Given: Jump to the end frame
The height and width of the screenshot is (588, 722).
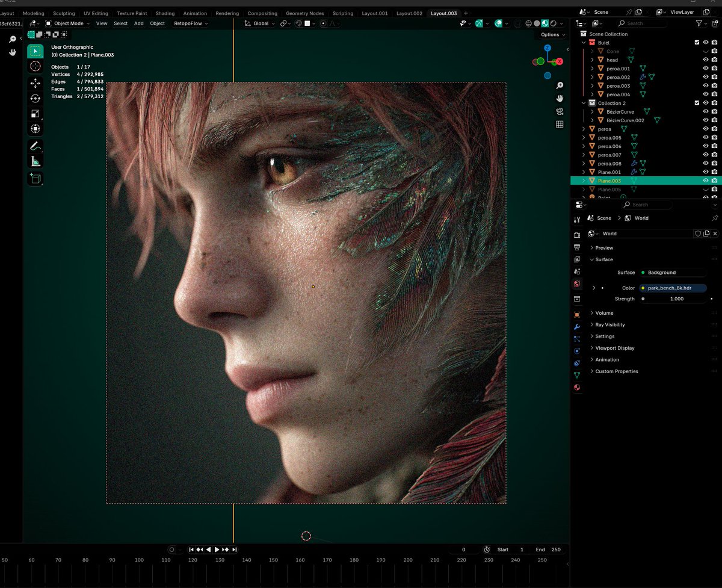Looking at the screenshot, I should pos(234,549).
